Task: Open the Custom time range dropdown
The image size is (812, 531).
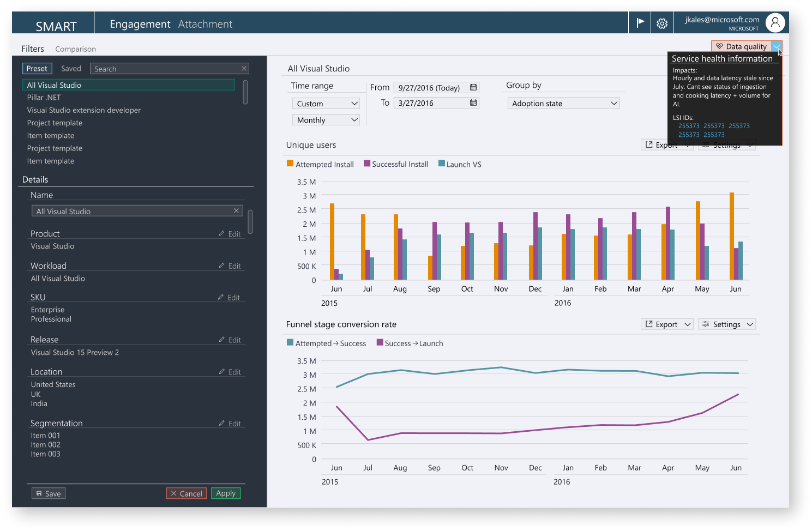Action: pyautogui.click(x=326, y=104)
